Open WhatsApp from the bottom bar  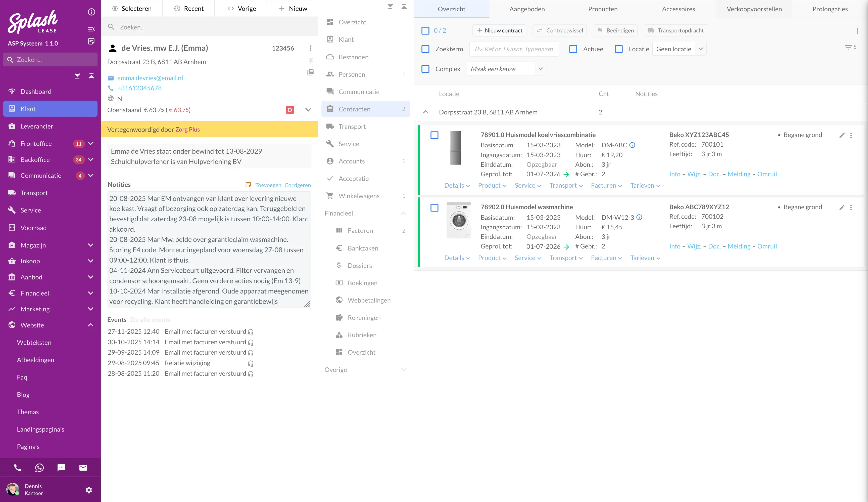tap(39, 468)
